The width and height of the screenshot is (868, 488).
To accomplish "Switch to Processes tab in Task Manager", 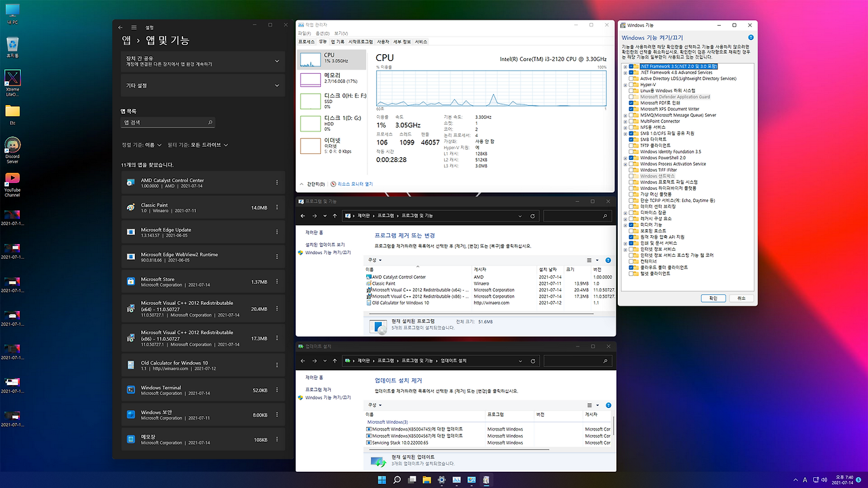I will [307, 41].
